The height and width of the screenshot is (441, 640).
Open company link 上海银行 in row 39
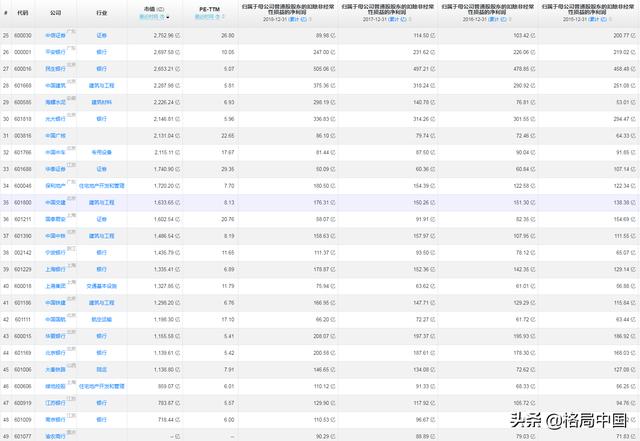coord(55,270)
